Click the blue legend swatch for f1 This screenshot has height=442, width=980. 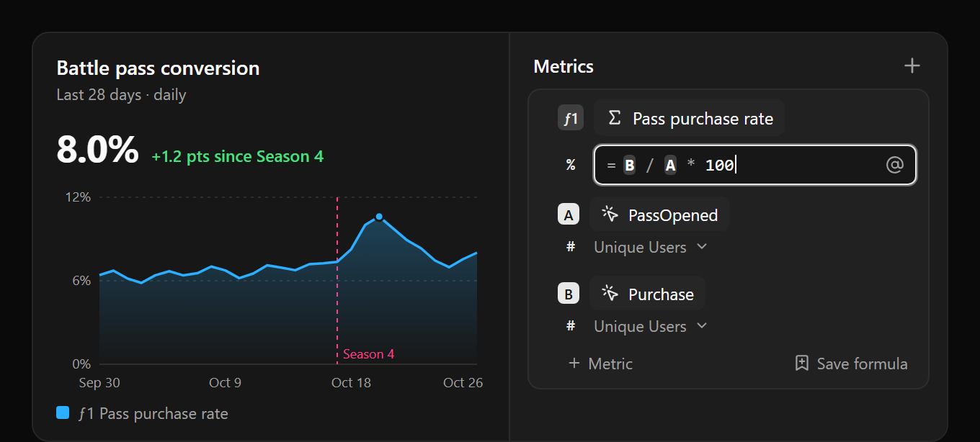pos(63,413)
